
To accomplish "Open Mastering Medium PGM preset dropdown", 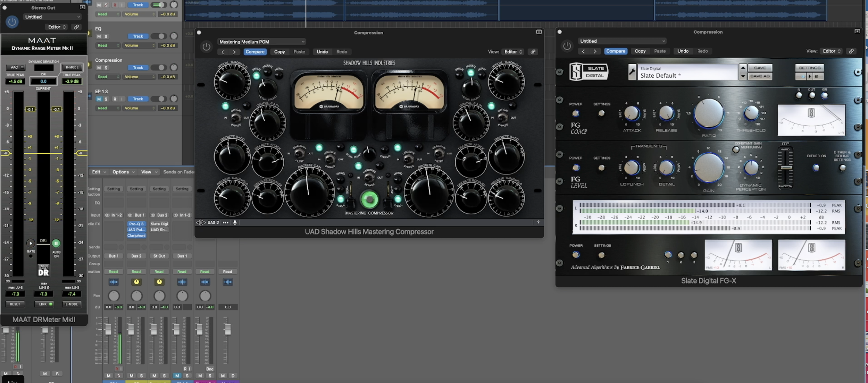I will (x=262, y=42).
